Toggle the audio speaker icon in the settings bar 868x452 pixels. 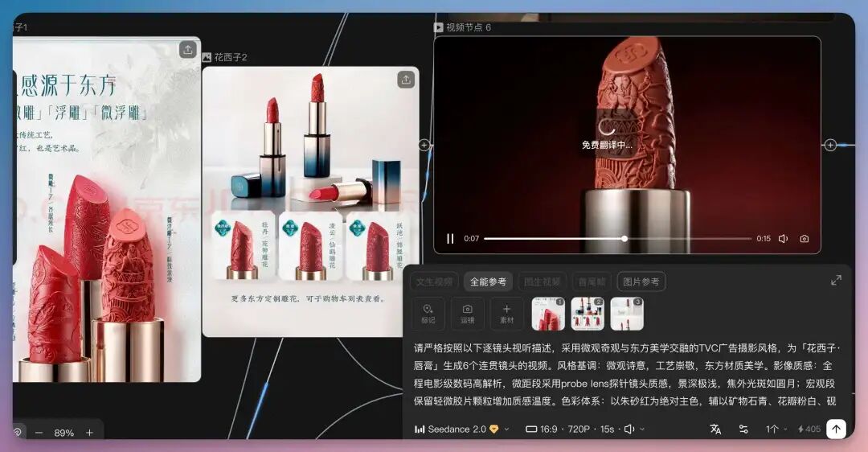click(630, 429)
